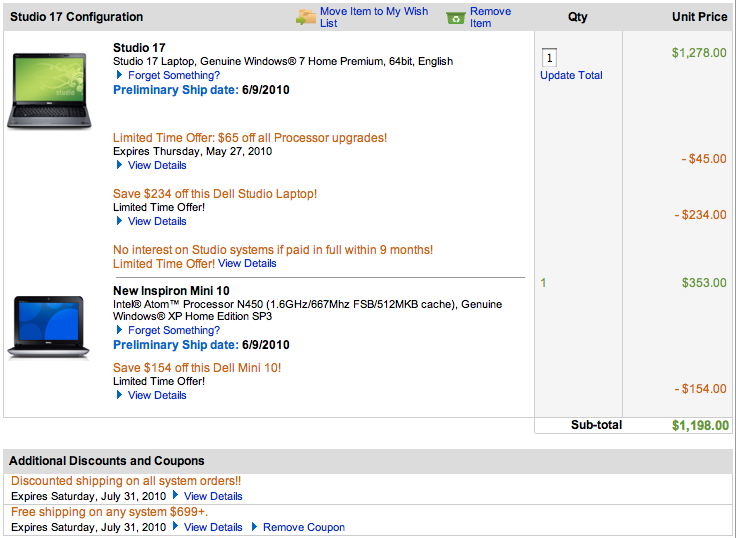Click the Sub-total label
This screenshot has height=538, width=736.
coord(596,425)
